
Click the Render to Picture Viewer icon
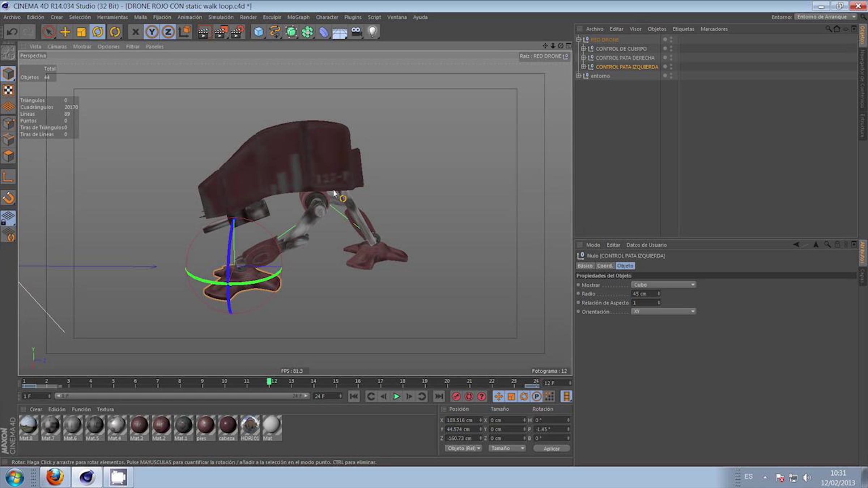220,32
